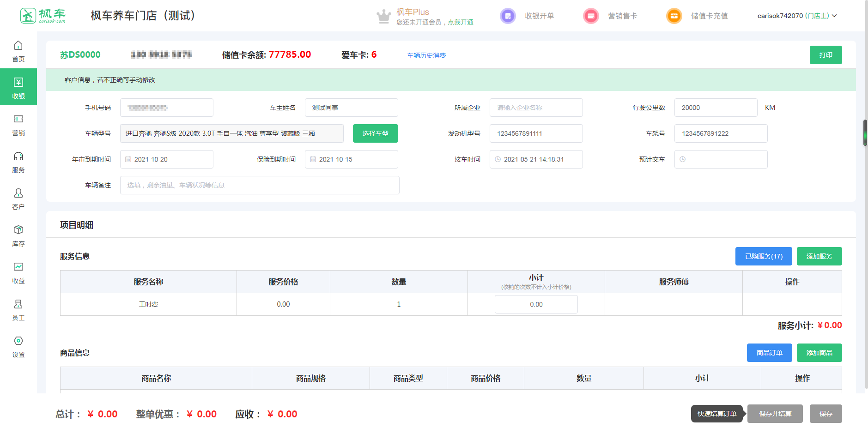Viewport: 868px width, 434px height.
Task: Click the 车辆备注 input field
Action: [x=260, y=185]
